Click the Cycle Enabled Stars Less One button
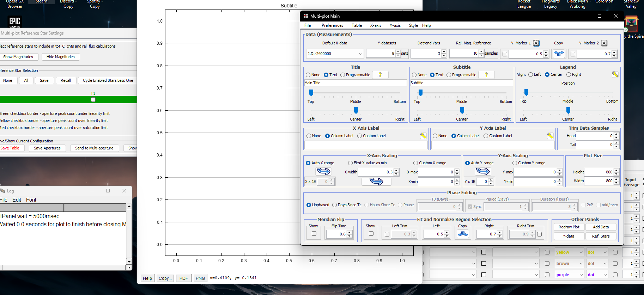Screen dimensions: 644x295 108,80
